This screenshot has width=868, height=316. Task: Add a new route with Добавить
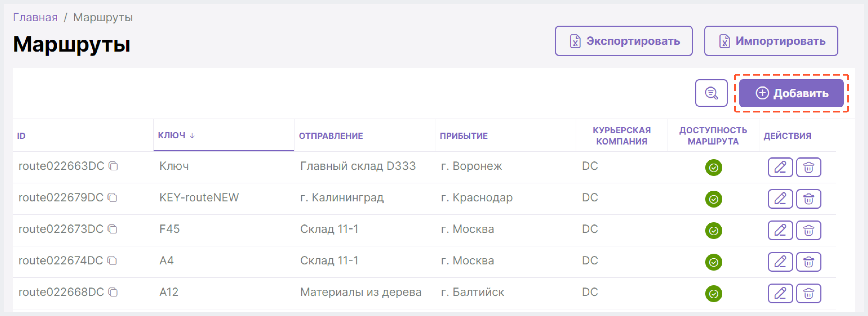click(x=791, y=93)
